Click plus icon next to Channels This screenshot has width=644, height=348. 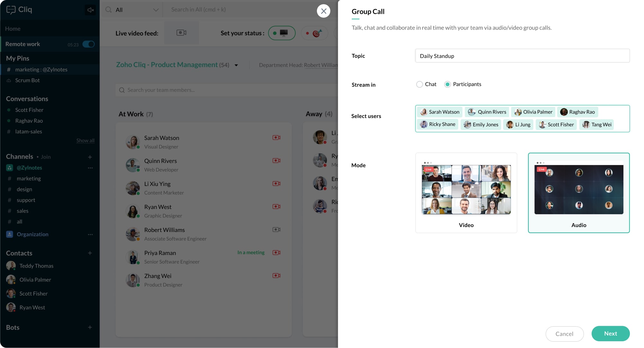tap(90, 157)
